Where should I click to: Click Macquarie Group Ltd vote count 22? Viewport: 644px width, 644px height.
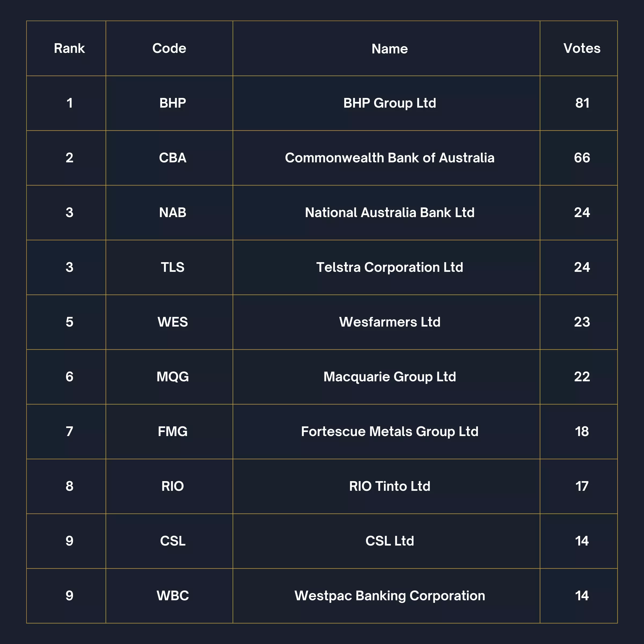(x=582, y=377)
